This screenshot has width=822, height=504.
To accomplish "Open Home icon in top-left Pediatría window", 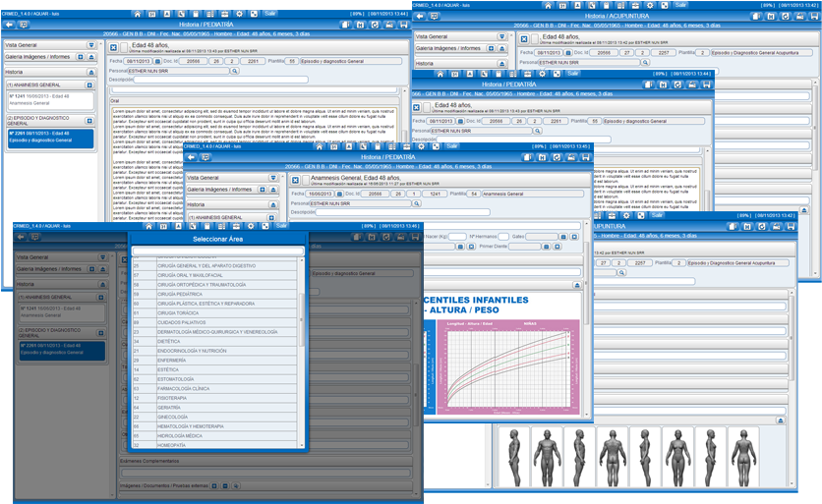I will coord(138,14).
